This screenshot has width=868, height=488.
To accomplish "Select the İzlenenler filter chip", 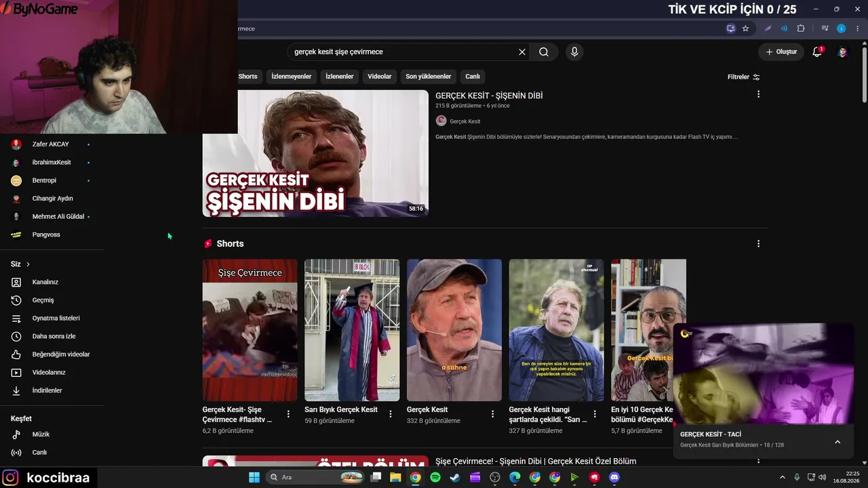I will pyautogui.click(x=340, y=77).
